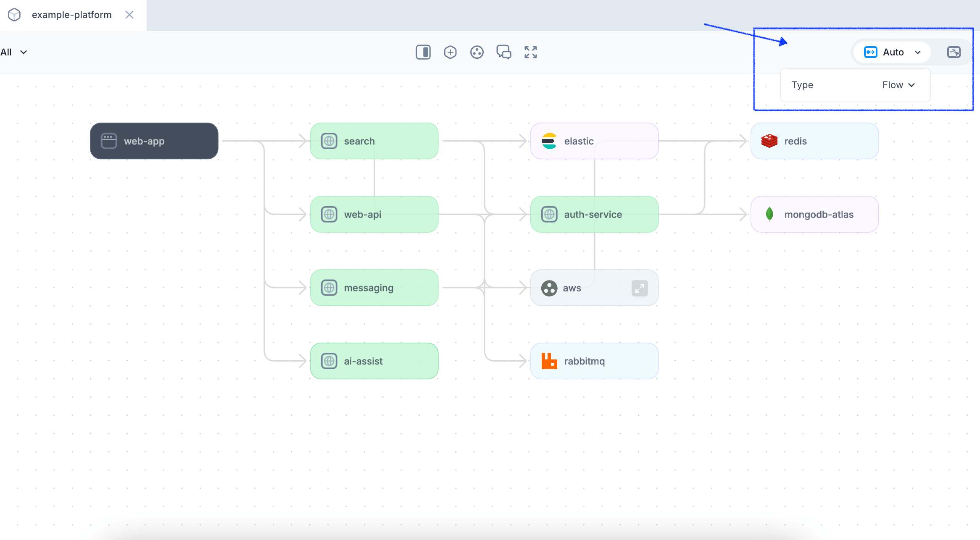Click the fit-to-screen expand arrows icon
Screen dimensions: 980x540
coord(531,52)
